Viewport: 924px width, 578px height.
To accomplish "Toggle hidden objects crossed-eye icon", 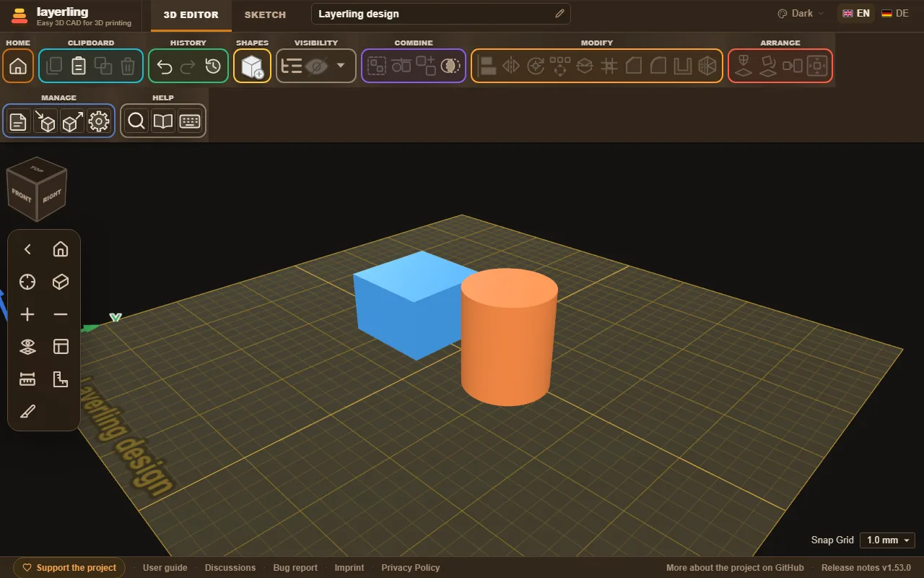I will (x=315, y=66).
